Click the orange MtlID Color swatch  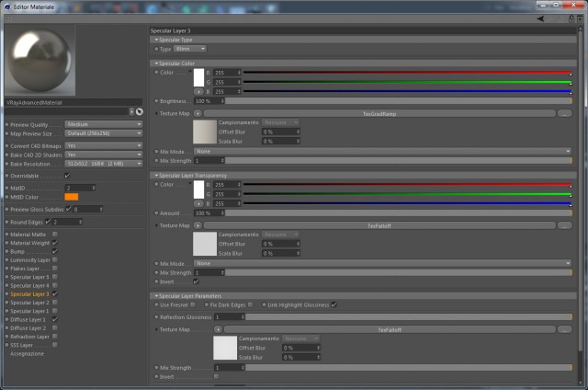tap(72, 197)
